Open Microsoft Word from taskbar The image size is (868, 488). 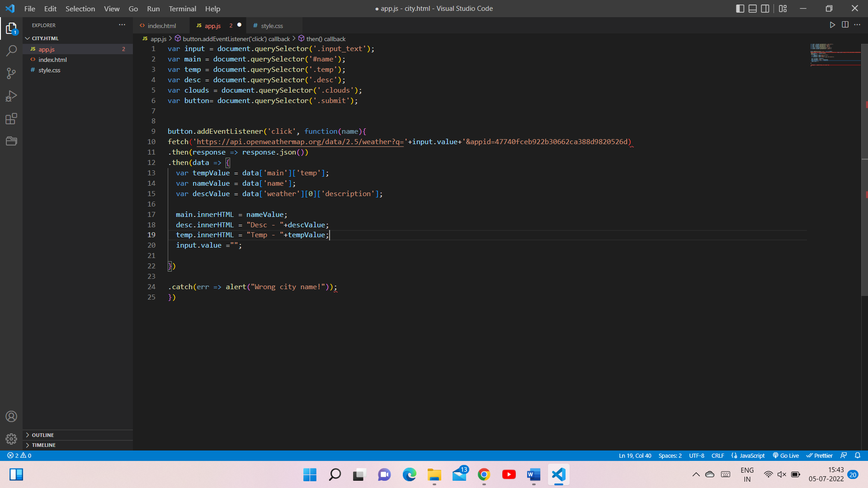click(x=533, y=474)
